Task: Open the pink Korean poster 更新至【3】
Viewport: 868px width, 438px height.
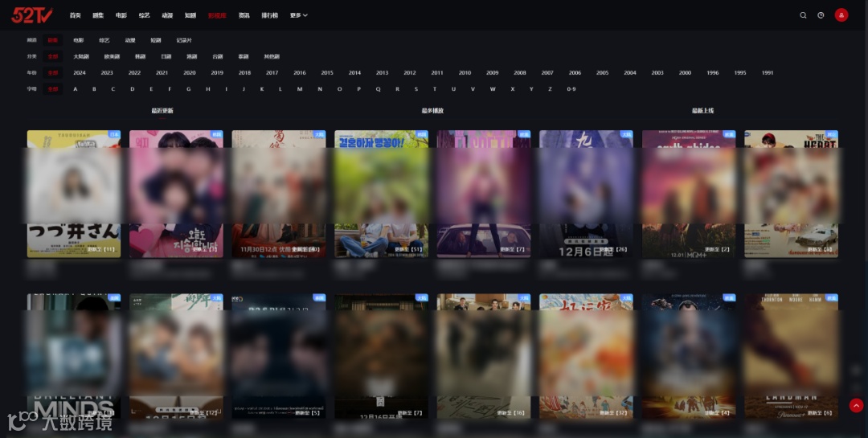Action: coord(176,194)
